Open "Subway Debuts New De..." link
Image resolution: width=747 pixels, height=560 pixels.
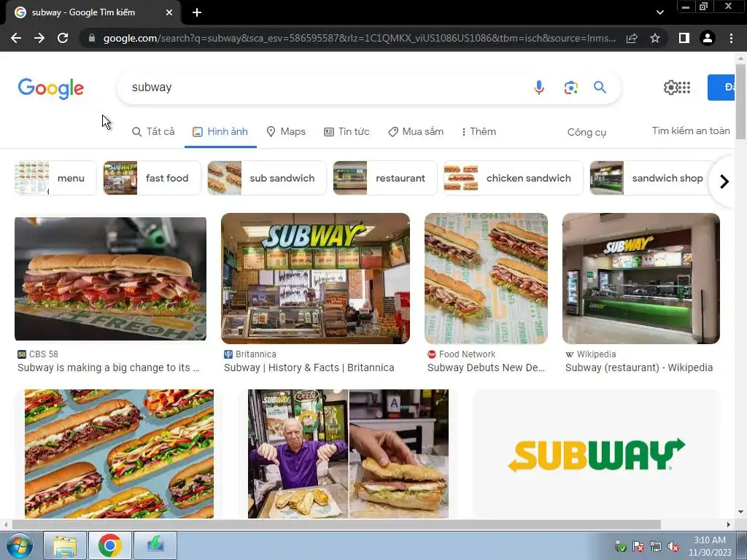click(486, 367)
